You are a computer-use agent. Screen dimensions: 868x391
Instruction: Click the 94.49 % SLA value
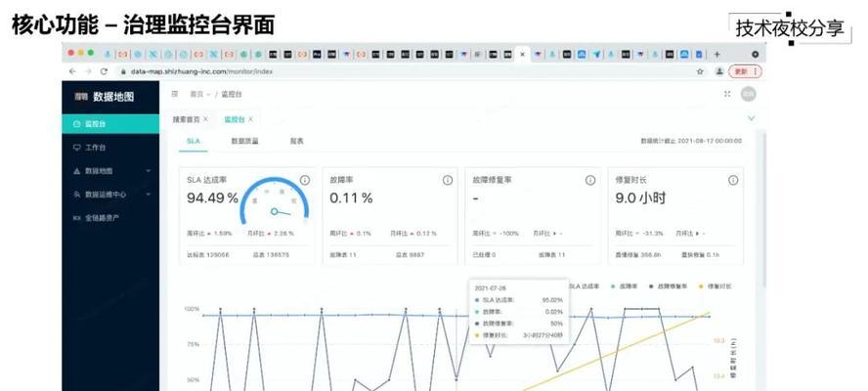(x=212, y=197)
